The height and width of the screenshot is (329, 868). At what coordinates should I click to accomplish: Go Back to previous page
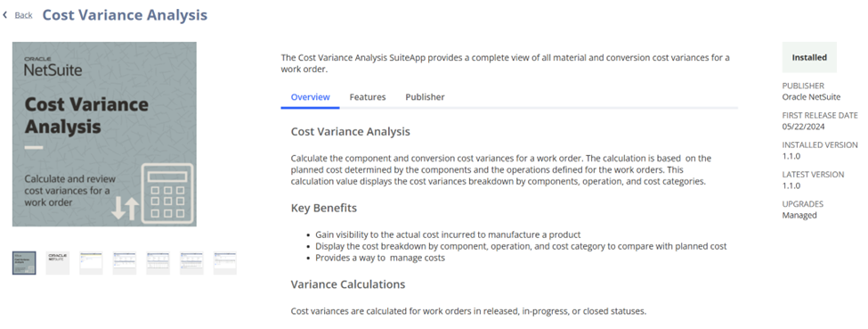click(19, 15)
